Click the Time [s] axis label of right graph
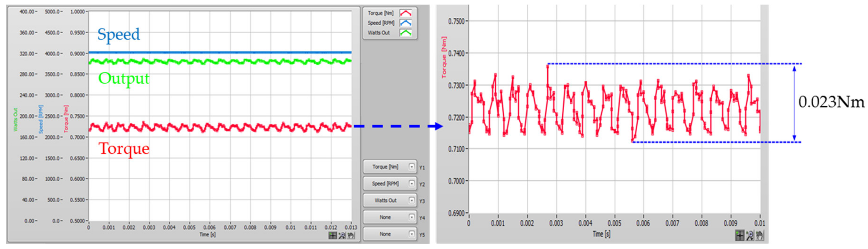868x249 pixels. pyautogui.click(x=602, y=234)
